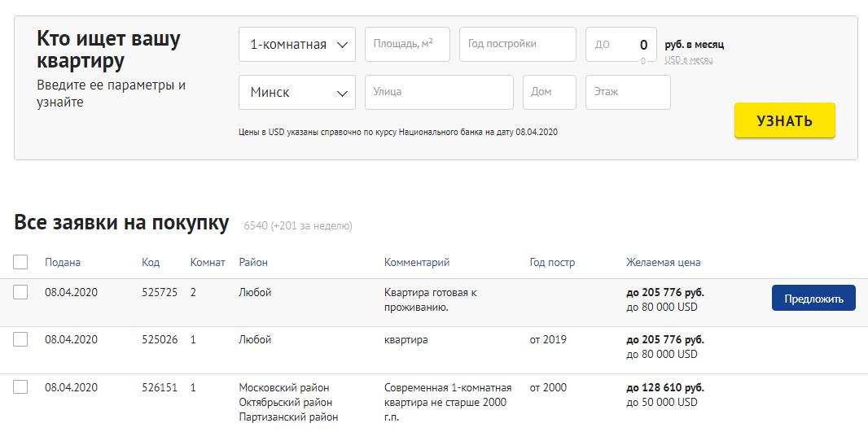Sort the table by Код column
The image size is (868, 432).
[151, 262]
